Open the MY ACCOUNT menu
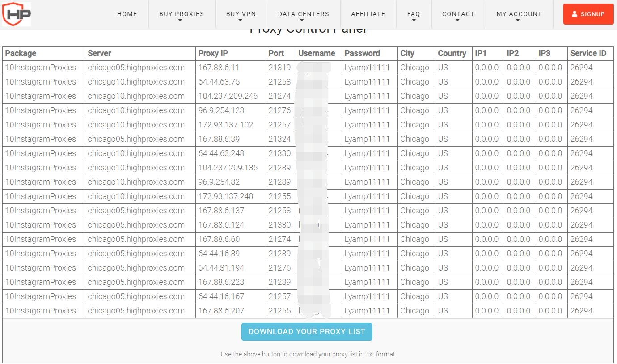This screenshot has width=617, height=364. 519,14
